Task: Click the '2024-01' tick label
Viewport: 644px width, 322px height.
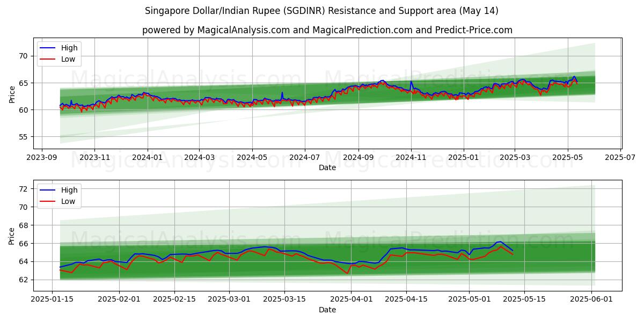Action: click(147, 157)
